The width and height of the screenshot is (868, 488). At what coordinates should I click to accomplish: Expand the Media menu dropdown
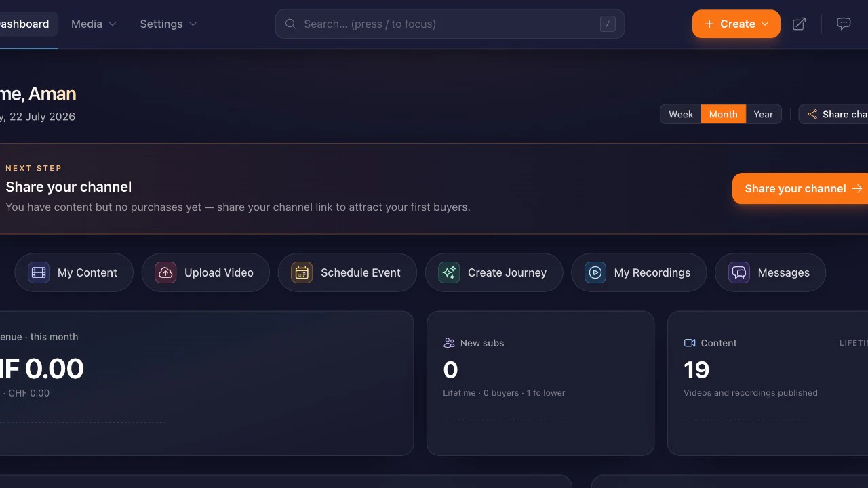click(94, 24)
